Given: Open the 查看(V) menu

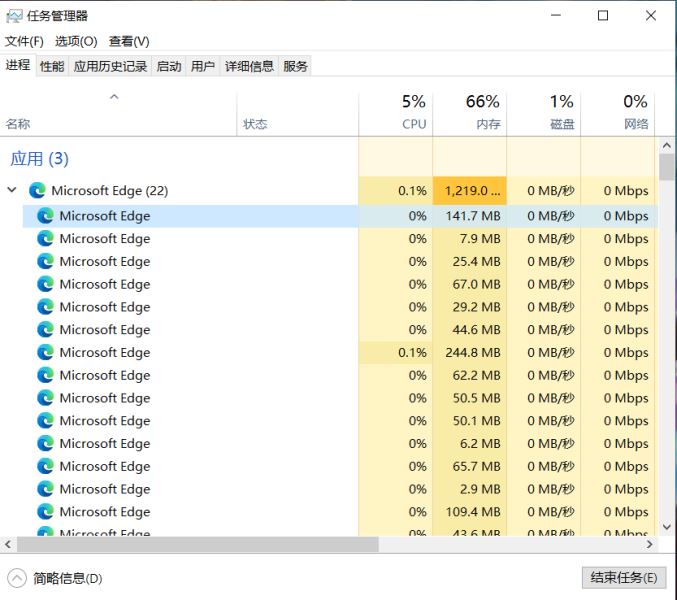Looking at the screenshot, I should coord(129,41).
